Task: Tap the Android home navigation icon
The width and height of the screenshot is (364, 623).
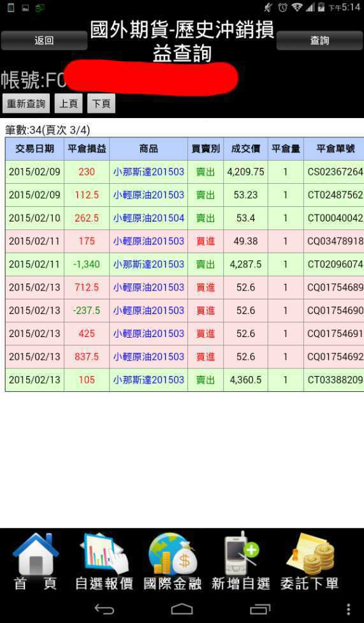Action: click(x=182, y=609)
